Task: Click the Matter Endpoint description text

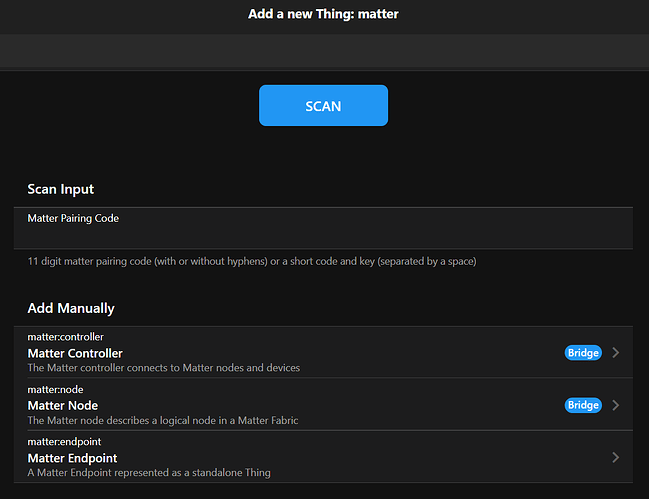Action: (149, 472)
